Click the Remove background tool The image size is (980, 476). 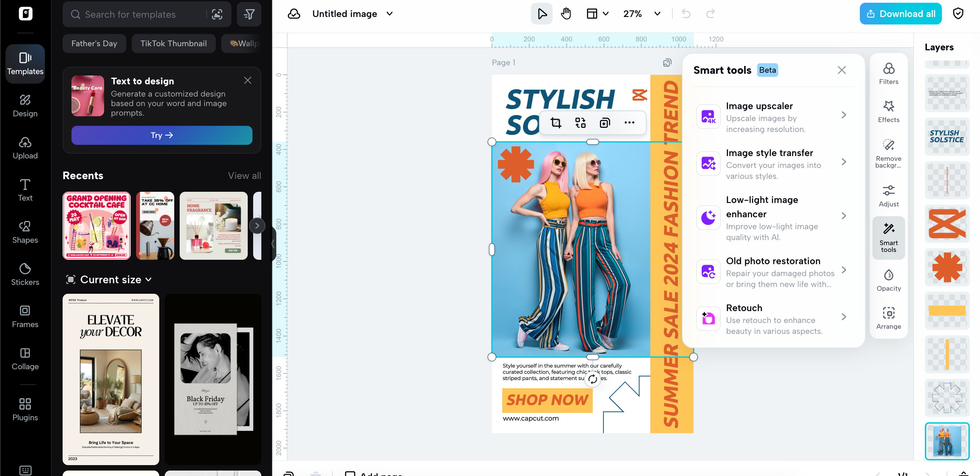coord(888,153)
